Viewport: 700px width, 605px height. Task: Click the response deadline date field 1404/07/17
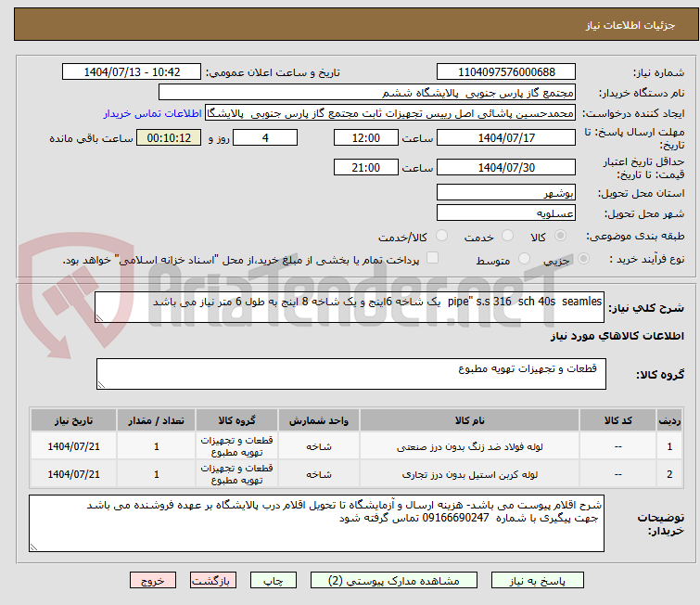click(505, 137)
